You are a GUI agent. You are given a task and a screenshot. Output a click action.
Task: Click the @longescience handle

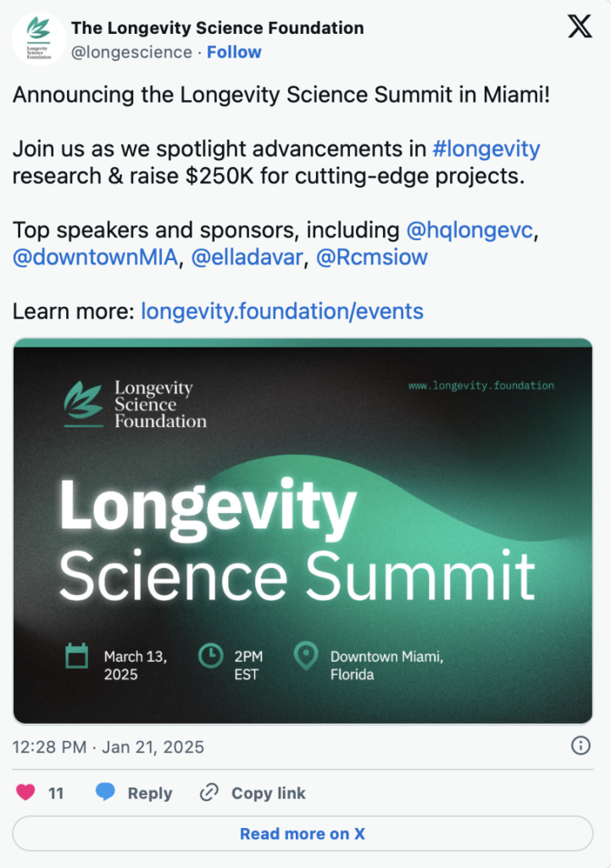tap(131, 52)
